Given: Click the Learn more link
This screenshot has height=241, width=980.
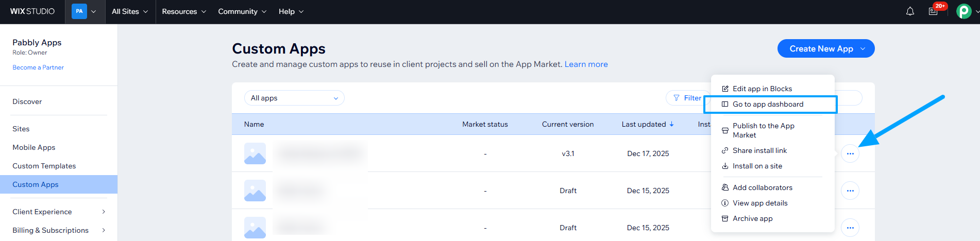Looking at the screenshot, I should click(586, 64).
